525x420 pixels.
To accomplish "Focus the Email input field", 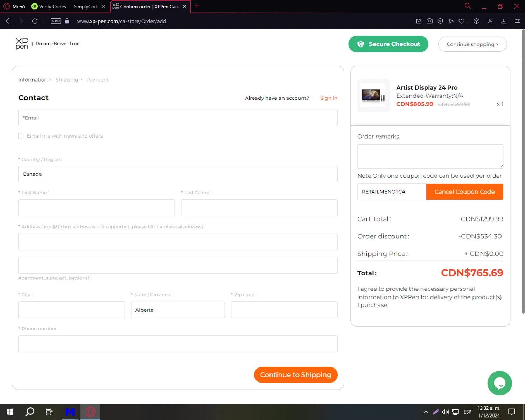I will pyautogui.click(x=178, y=118).
